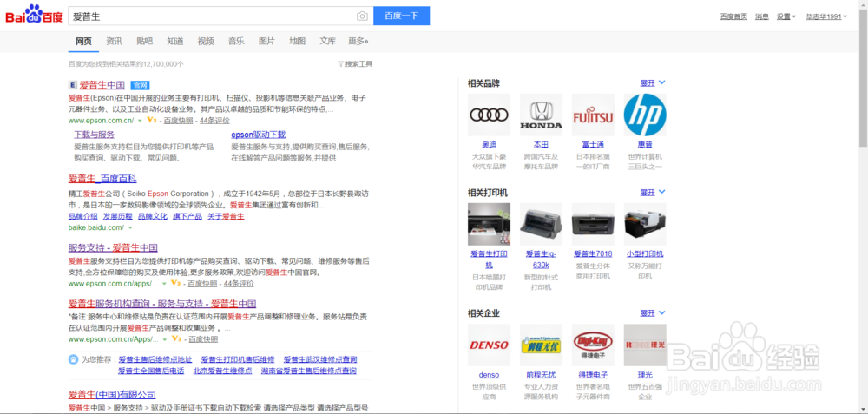Open the denso company link
Screen dimensions: 868x414
[x=489, y=375]
